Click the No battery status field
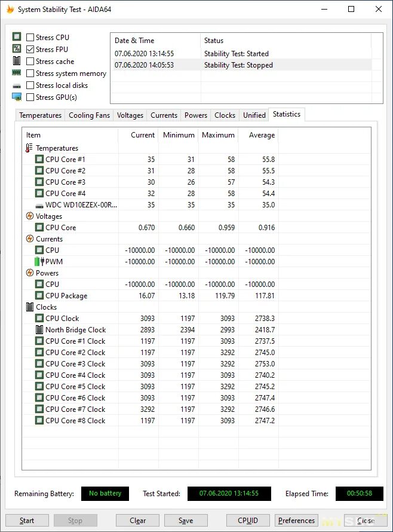 coord(105,493)
